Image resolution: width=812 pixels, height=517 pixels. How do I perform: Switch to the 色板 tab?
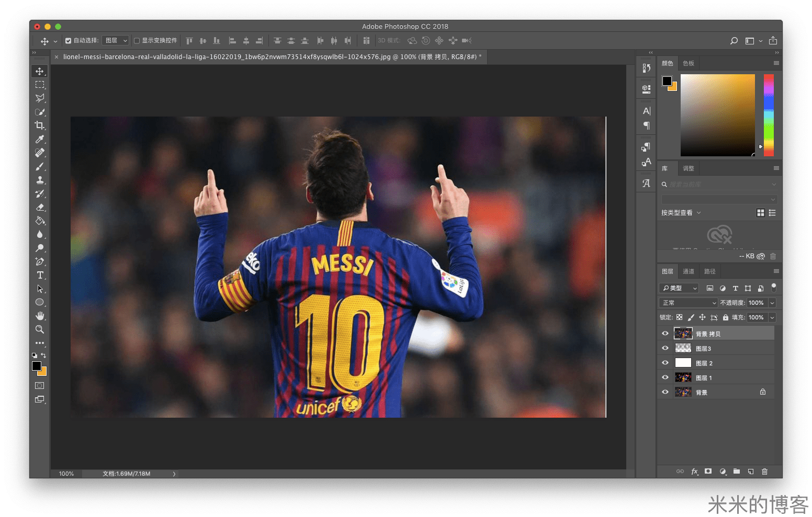[689, 63]
